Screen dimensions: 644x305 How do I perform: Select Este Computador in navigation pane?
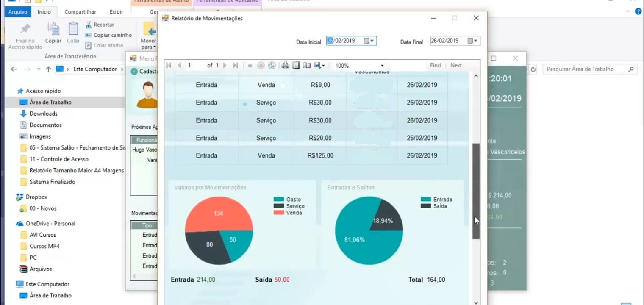point(47,284)
